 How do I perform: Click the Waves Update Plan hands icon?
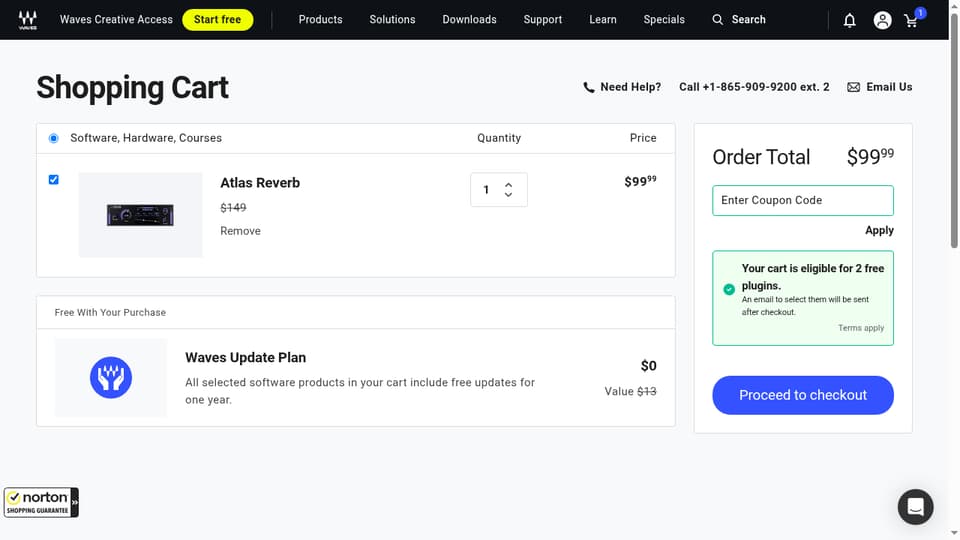[111, 378]
